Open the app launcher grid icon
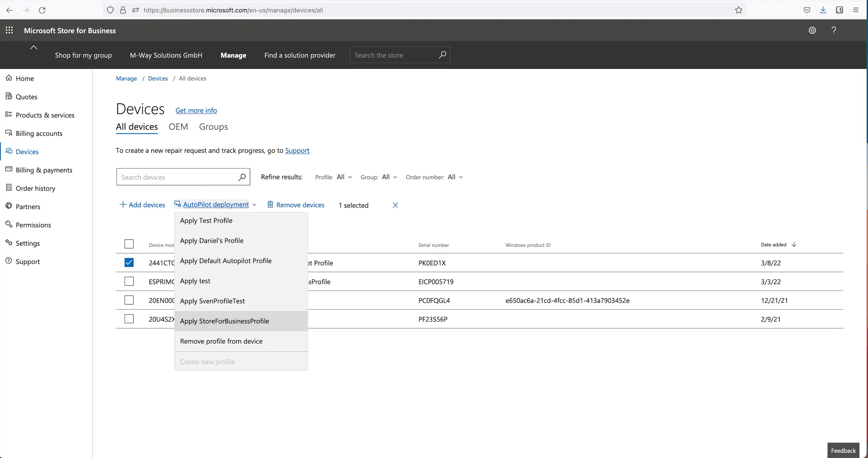Screen dimensions: 868x458 pyautogui.click(x=9, y=30)
